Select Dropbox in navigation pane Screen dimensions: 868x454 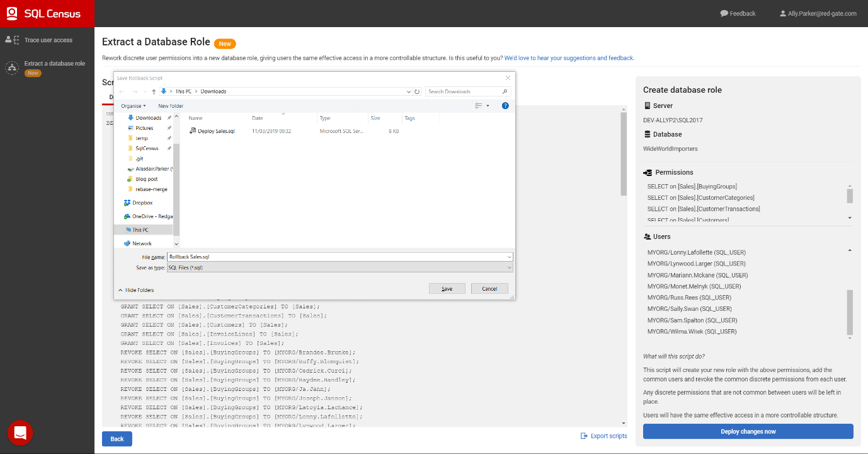(142, 203)
